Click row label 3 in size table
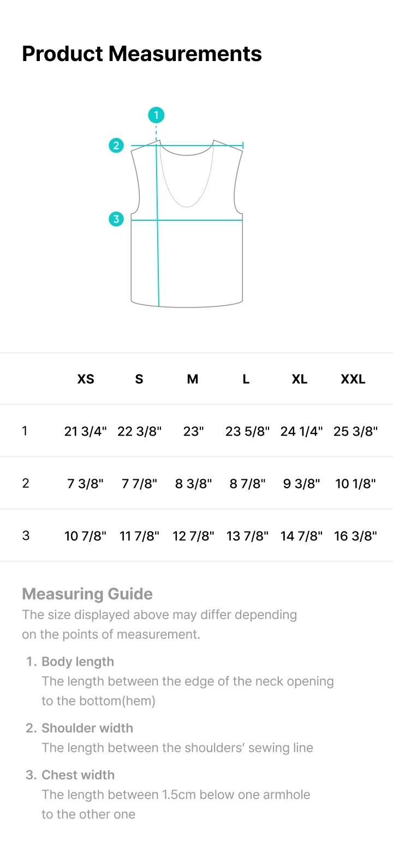 coord(26,535)
